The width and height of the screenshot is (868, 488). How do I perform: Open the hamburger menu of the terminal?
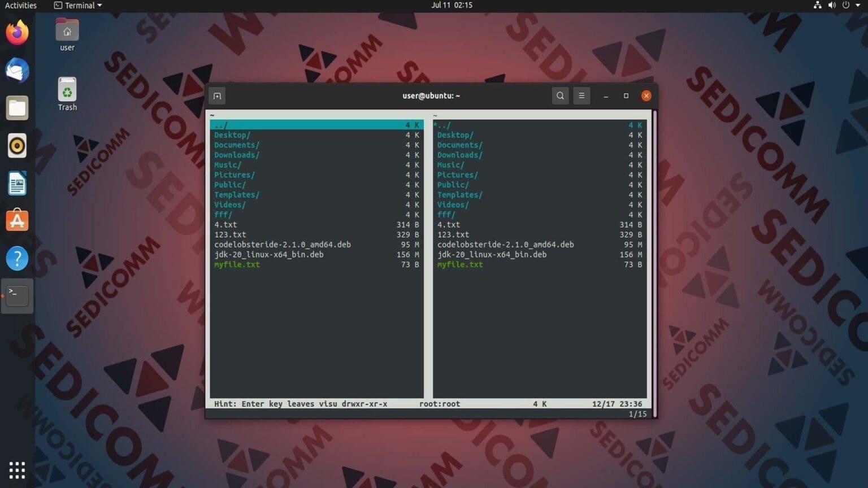pos(581,95)
